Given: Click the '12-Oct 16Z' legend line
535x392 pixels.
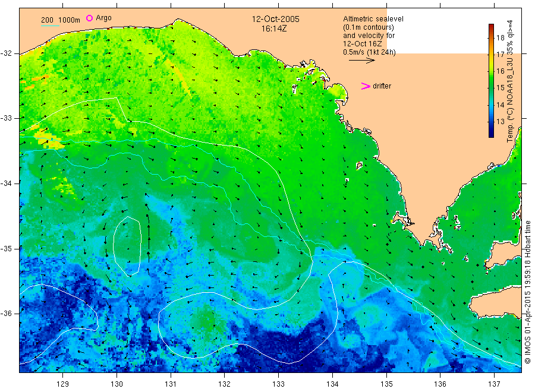Looking at the screenshot, I should (363, 43).
